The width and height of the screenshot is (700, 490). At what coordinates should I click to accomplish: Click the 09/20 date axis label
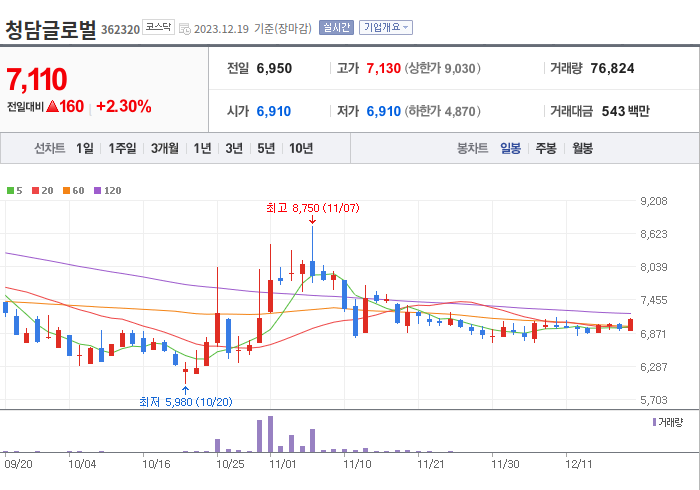tap(18, 464)
